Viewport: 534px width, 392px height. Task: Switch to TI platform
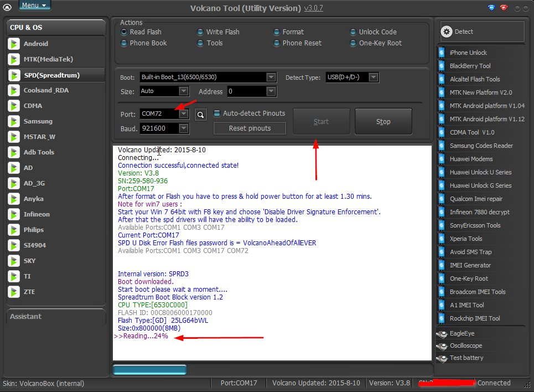tap(56, 276)
